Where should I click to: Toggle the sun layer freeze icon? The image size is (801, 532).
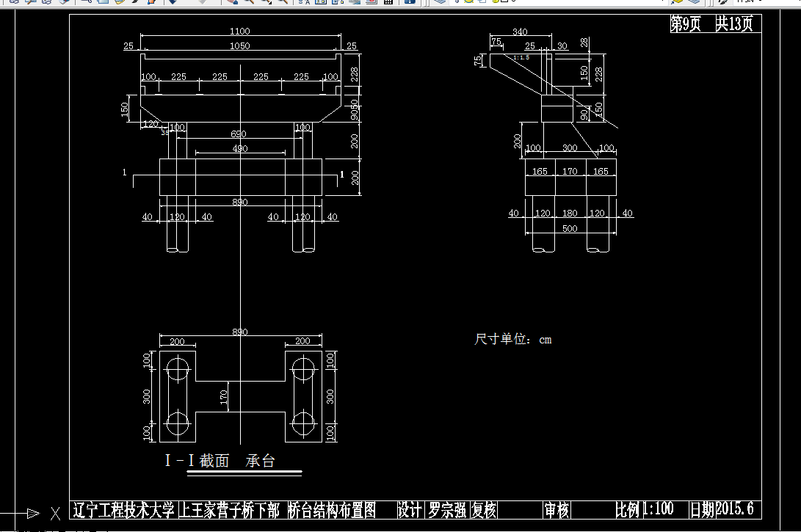tap(468, 3)
